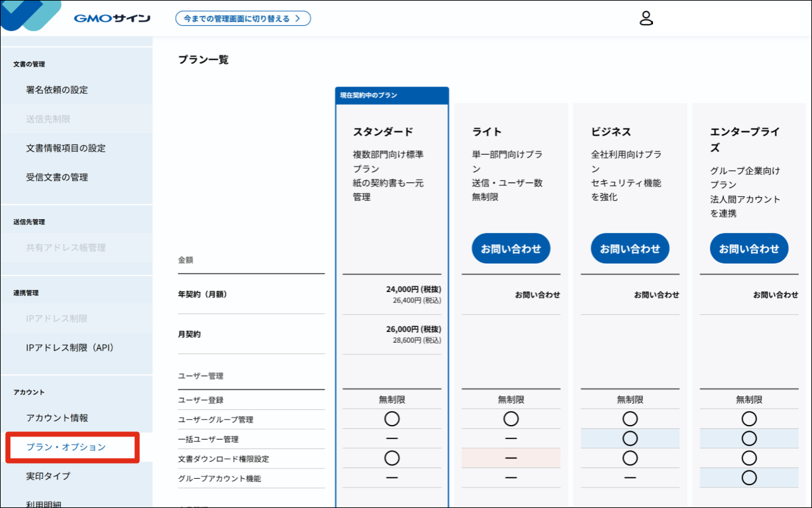The height and width of the screenshot is (508, 812).
Task: Click circle icon for ライト ユーザーグループ管理
Action: click(511, 419)
